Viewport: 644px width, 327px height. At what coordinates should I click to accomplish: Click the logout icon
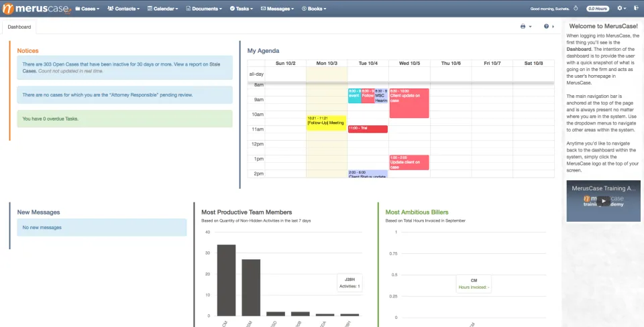coord(636,8)
